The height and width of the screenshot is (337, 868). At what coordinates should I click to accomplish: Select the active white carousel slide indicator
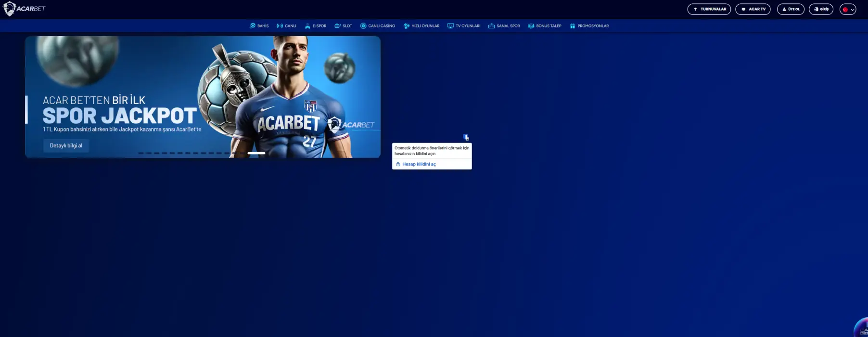coord(256,153)
